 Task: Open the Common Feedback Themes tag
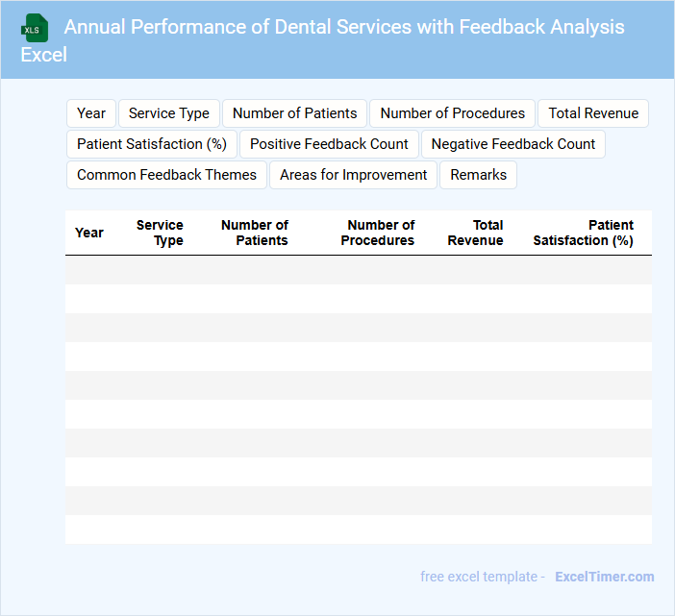tap(166, 175)
